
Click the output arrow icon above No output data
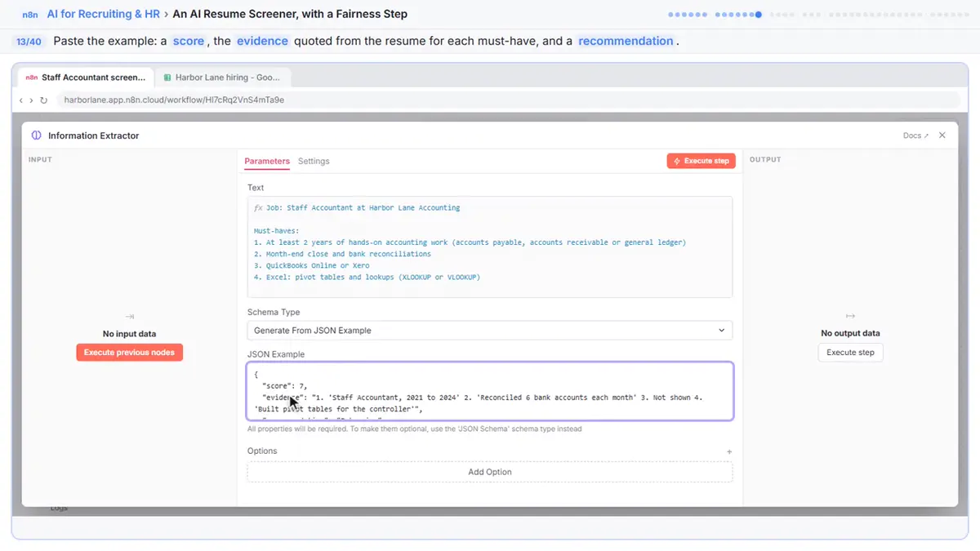[850, 316]
